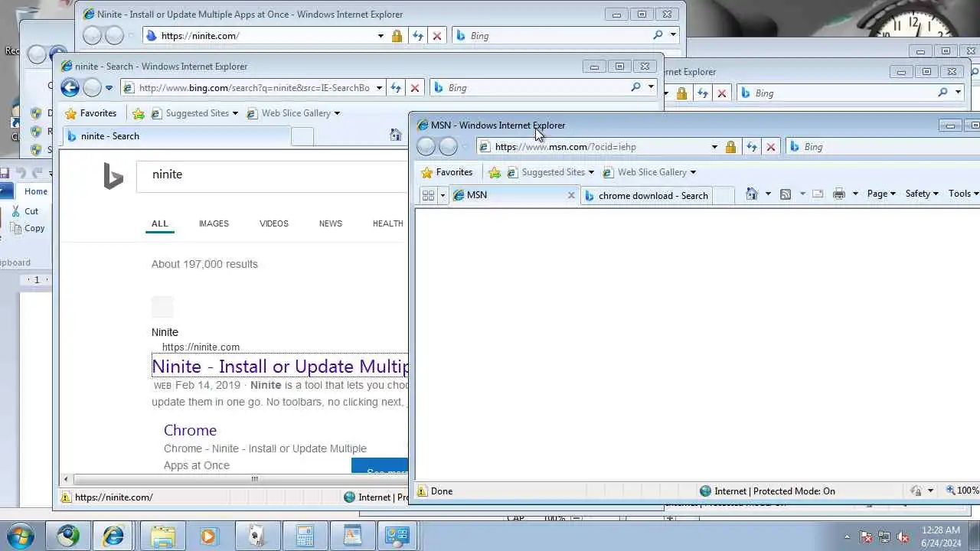The height and width of the screenshot is (551, 980).
Task: Open address dropdown in ninite Search window
Action: click(378, 88)
